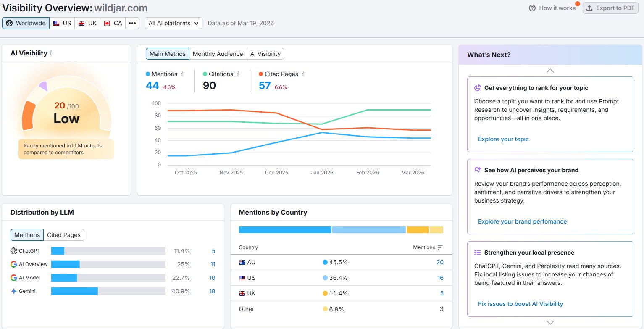644x329 pixels.
Task: Open Fix issues to boost AI Visibility link
Action: click(520, 304)
